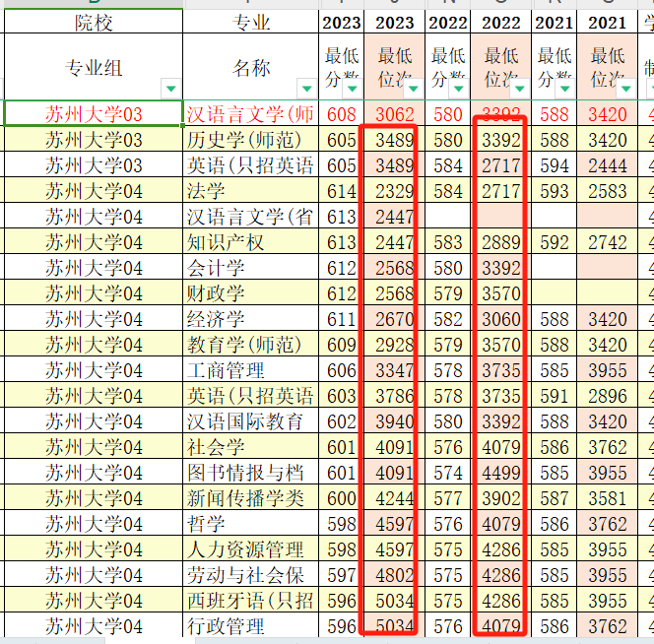This screenshot has width=654, height=644.
Task: Select the 知识产权 cell
Action: [251, 242]
